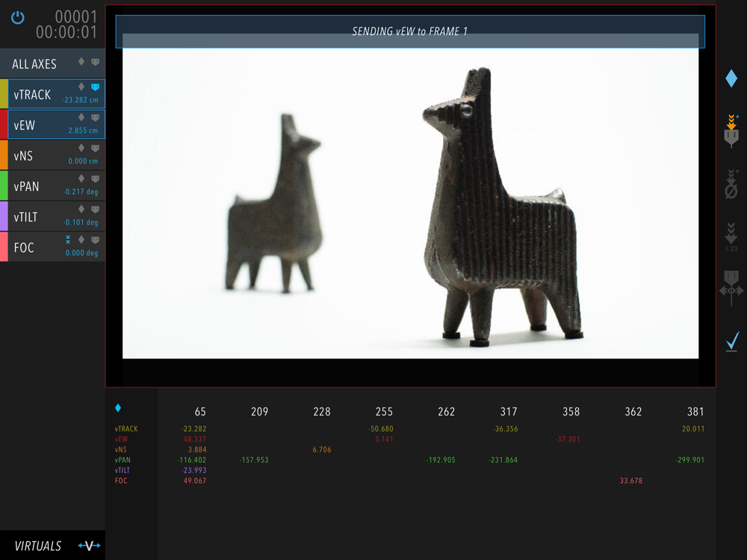Click the red vEW color swatch
Screen dimensions: 747x560
click(4, 124)
